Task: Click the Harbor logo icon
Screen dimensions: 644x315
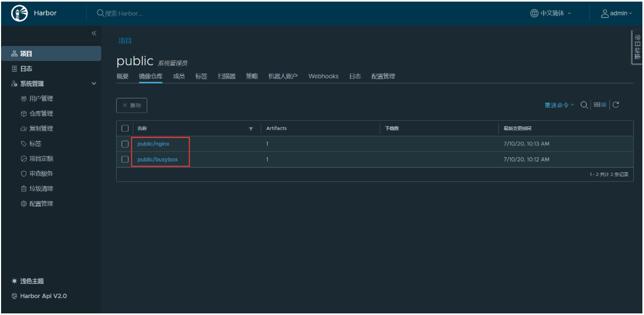Action: [x=19, y=13]
